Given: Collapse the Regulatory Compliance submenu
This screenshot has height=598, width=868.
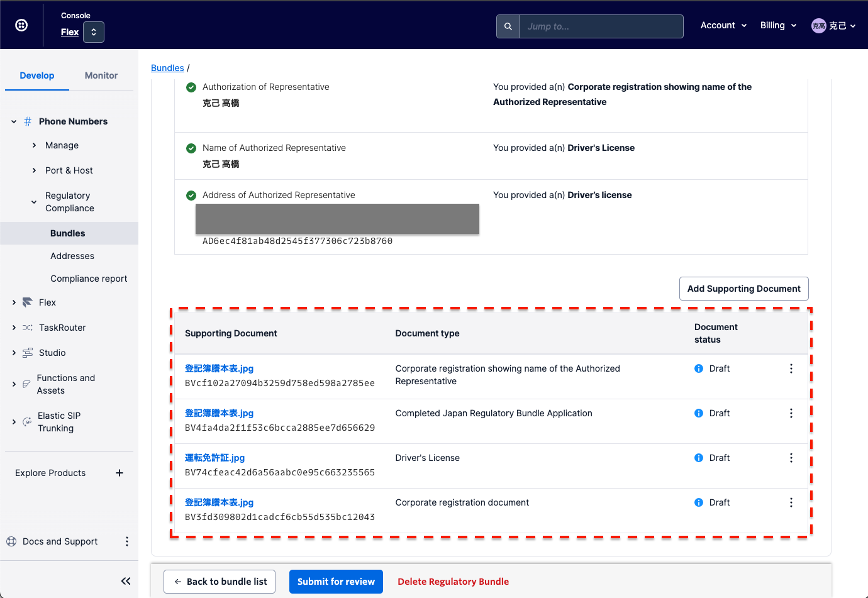Looking at the screenshot, I should (34, 202).
